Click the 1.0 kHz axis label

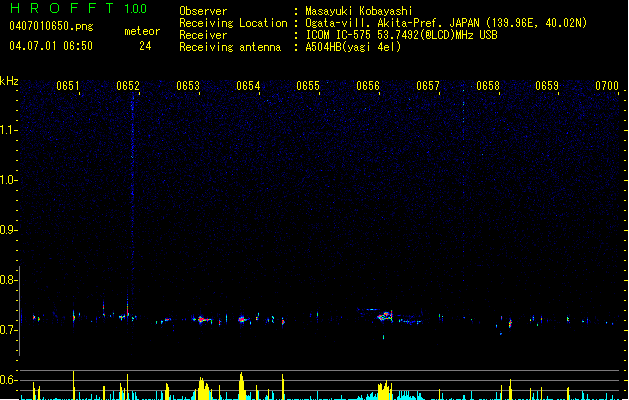click(9, 180)
